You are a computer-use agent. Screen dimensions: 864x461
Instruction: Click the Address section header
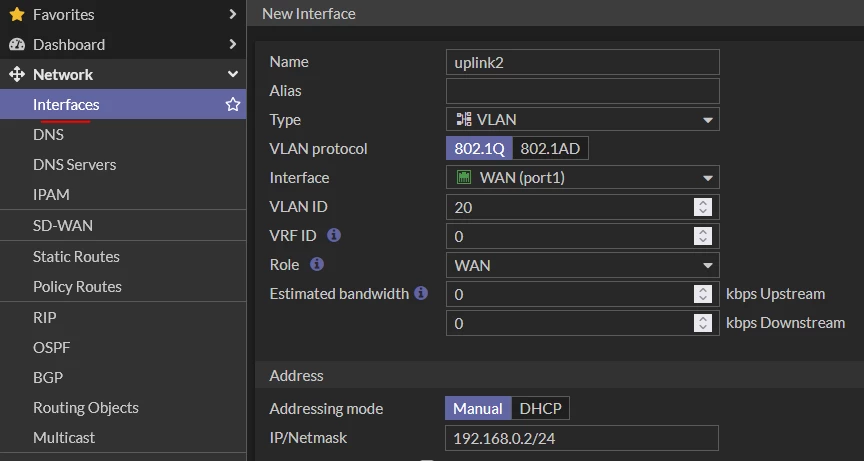coord(296,376)
